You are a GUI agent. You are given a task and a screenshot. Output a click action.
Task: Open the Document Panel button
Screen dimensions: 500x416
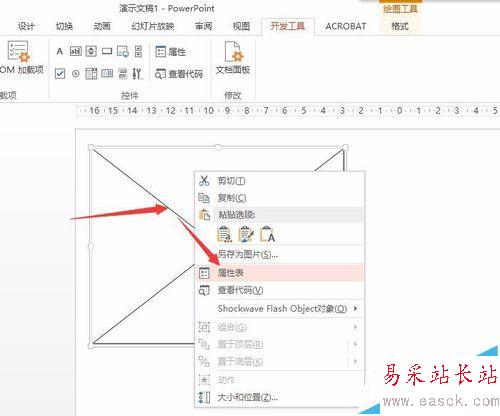233,58
